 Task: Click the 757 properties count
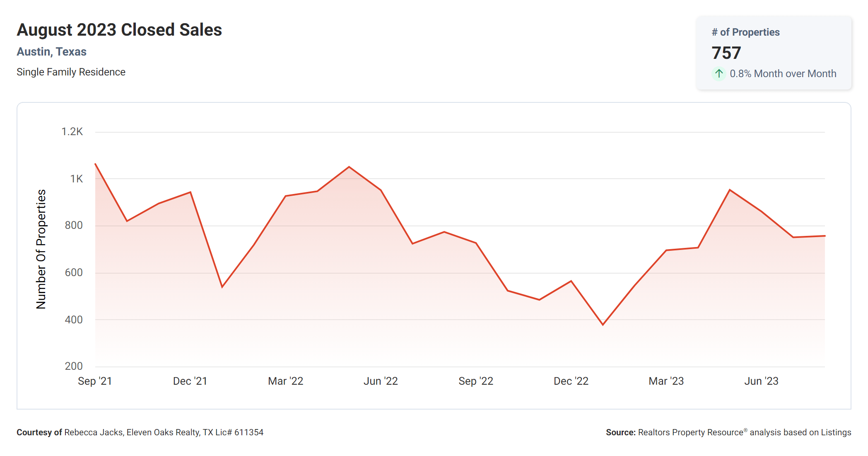(726, 53)
